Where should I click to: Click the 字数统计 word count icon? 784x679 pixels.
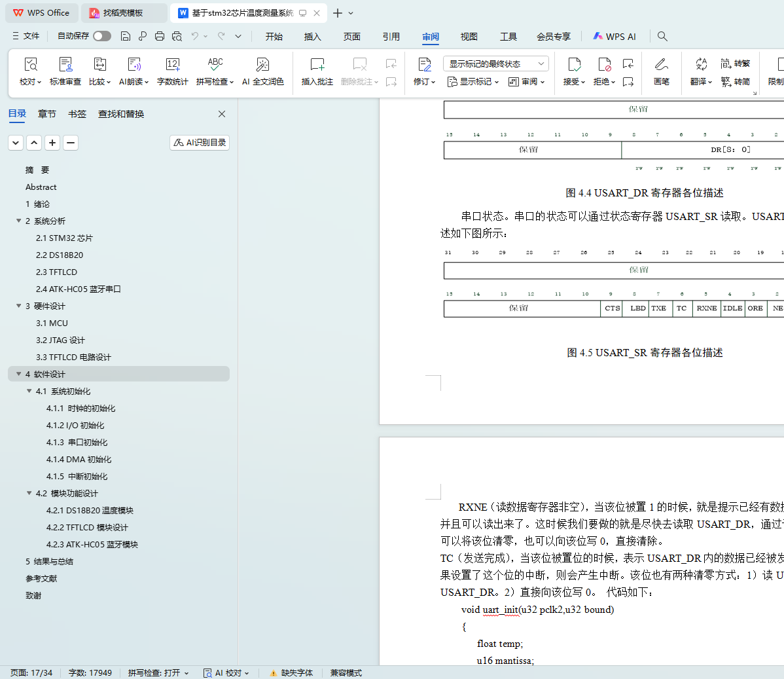pos(172,65)
